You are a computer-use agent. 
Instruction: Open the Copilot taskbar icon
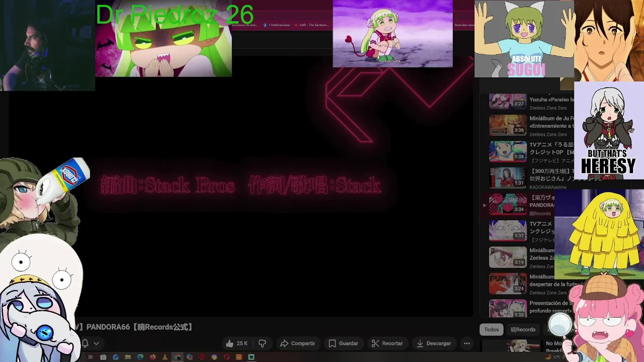click(190, 357)
